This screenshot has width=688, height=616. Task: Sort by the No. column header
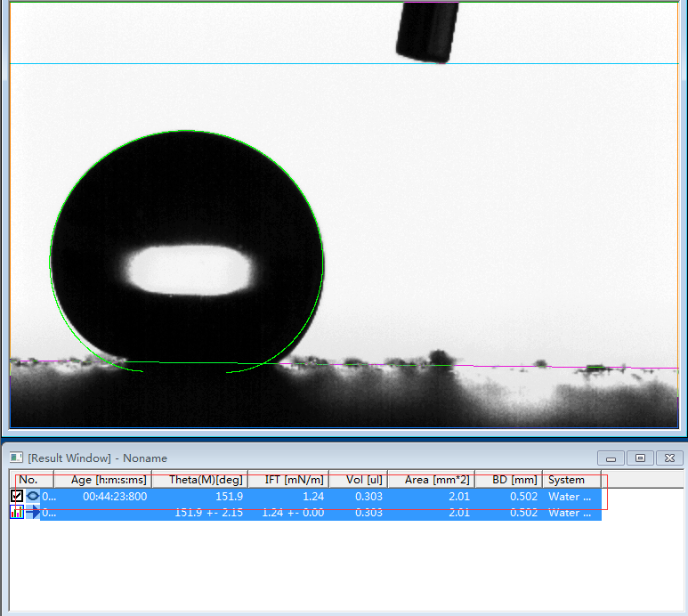point(28,480)
